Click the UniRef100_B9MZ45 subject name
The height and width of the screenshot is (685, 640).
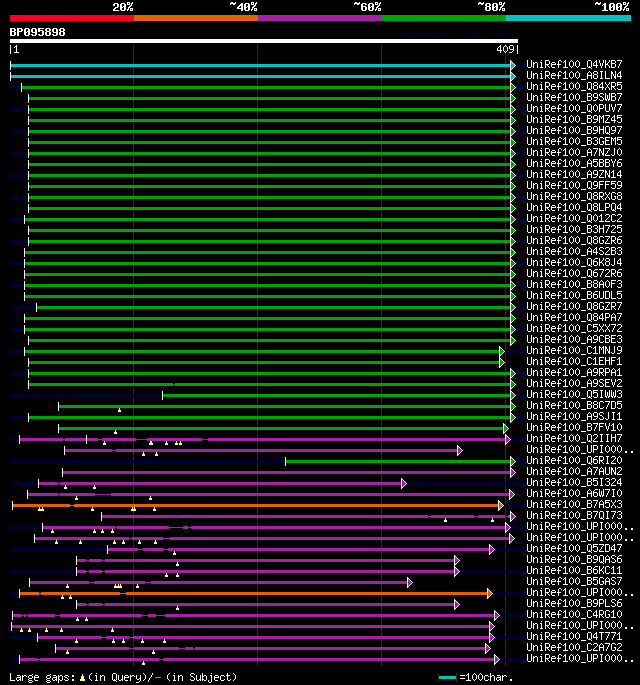[x=574, y=119]
